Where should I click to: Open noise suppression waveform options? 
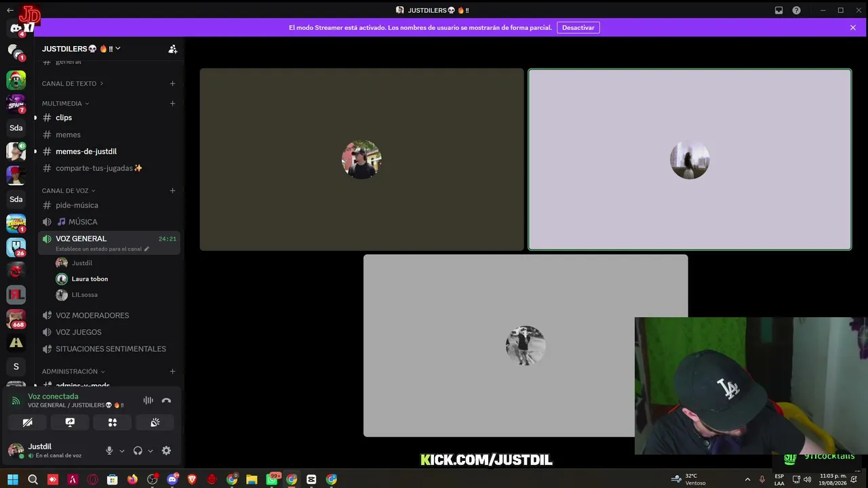pos(148,401)
